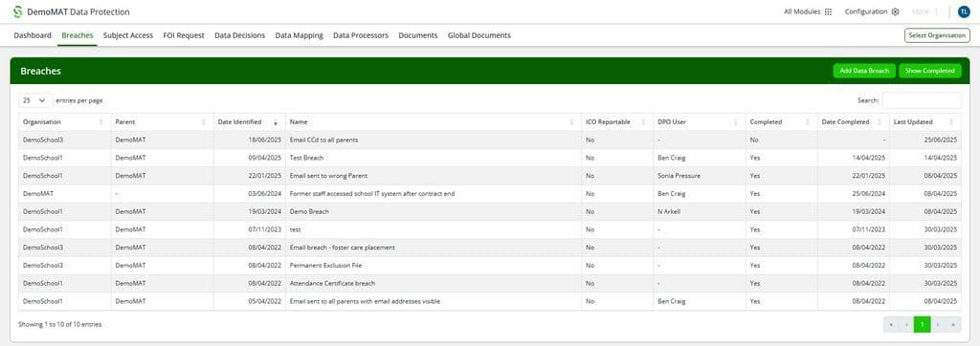This screenshot has width=980, height=346.
Task: Click the DemoMAT logo icon
Action: coord(17,11)
